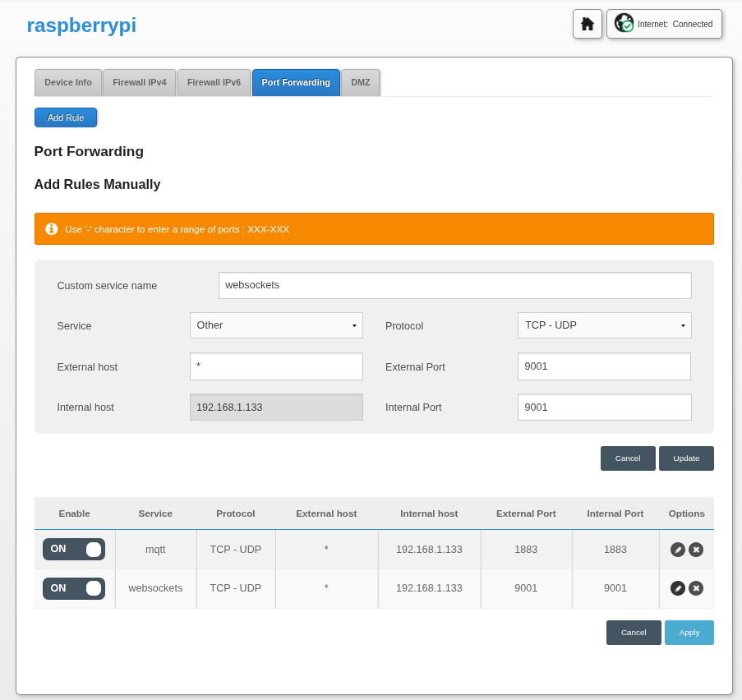Delete the mqtt rule with X icon

coord(696,550)
